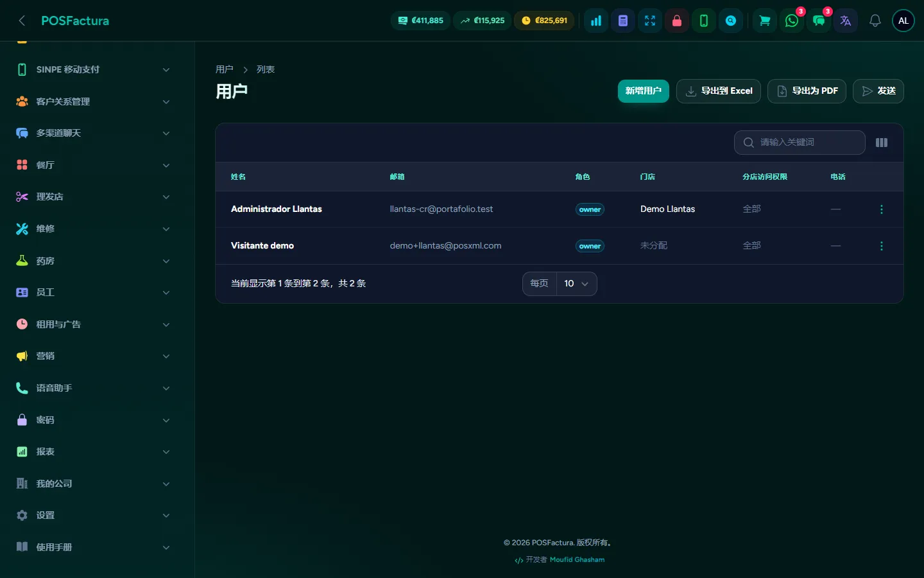
Task: Open the chat bubbles icon with badge
Action: 819,21
